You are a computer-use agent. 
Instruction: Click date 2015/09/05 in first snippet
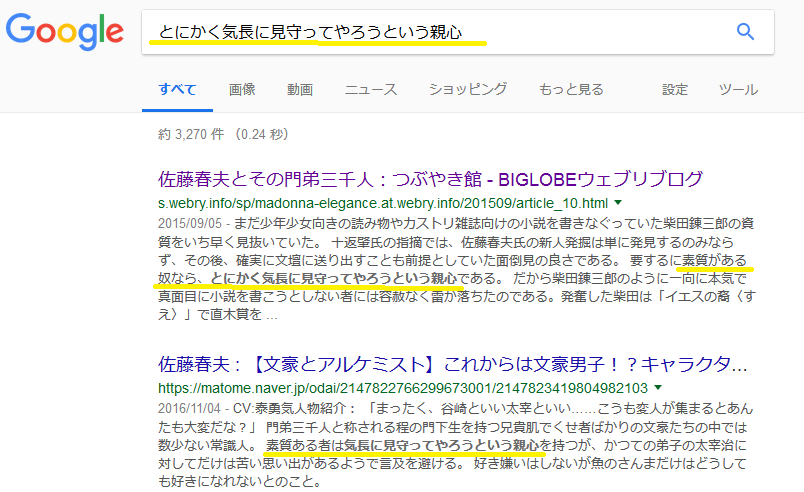click(x=190, y=223)
